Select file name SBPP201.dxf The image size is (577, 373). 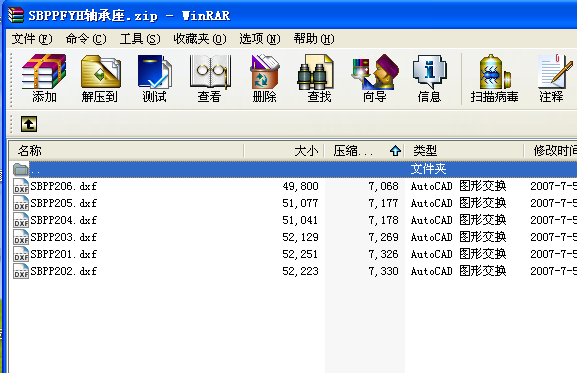point(64,254)
